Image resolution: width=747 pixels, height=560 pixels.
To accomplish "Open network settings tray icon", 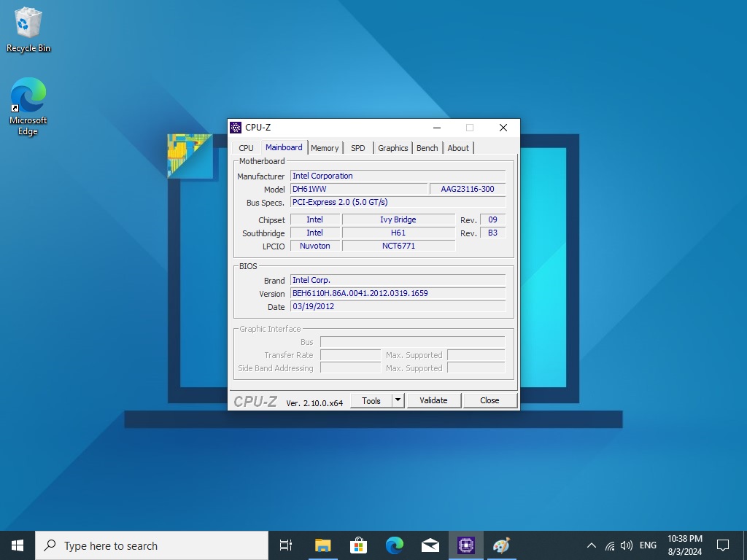I will 610,545.
